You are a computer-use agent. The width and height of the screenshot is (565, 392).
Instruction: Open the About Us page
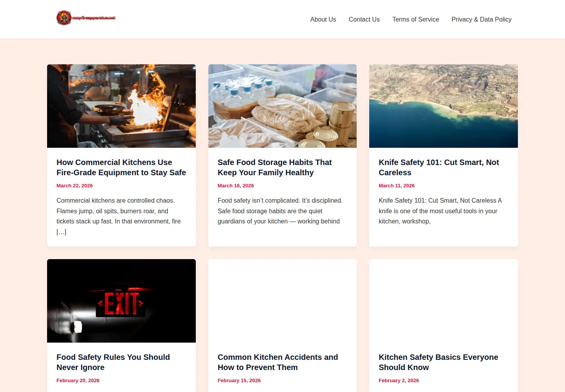[x=323, y=19]
